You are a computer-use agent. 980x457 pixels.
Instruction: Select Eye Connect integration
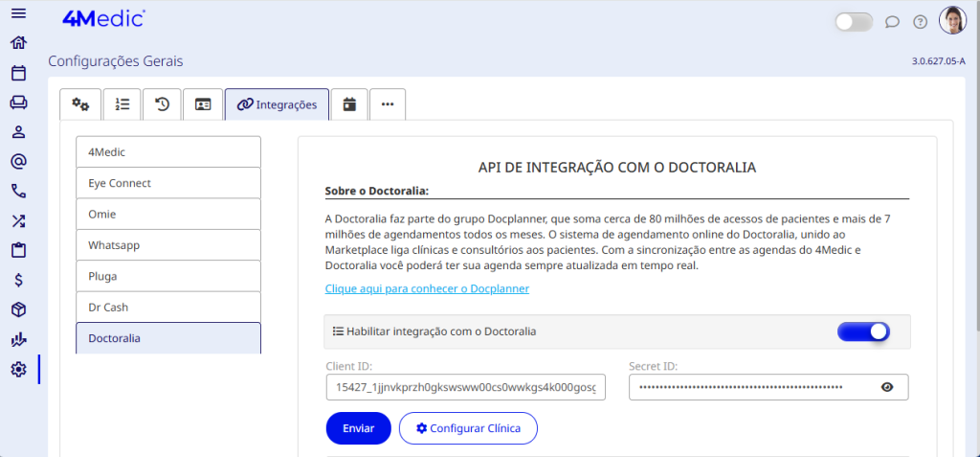click(168, 183)
